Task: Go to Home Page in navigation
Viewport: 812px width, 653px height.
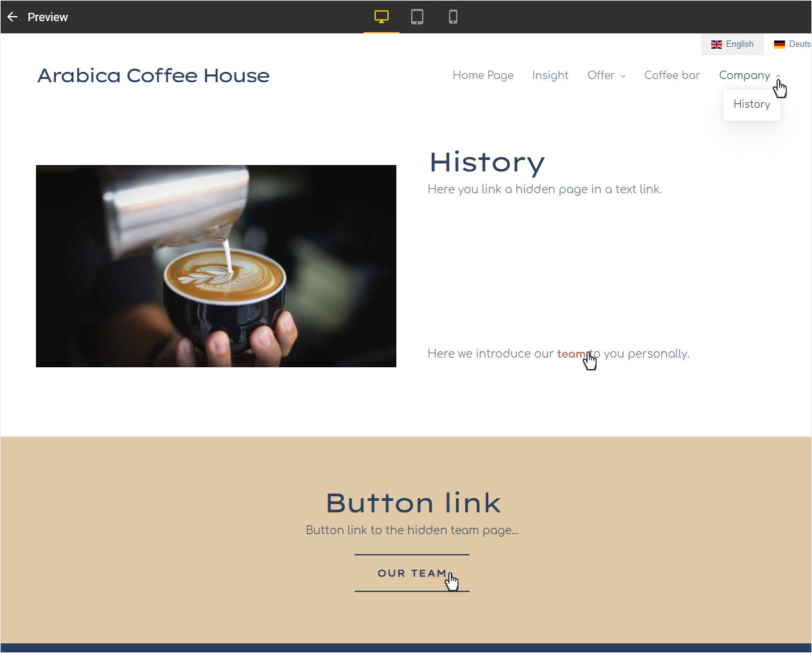Action: (483, 75)
